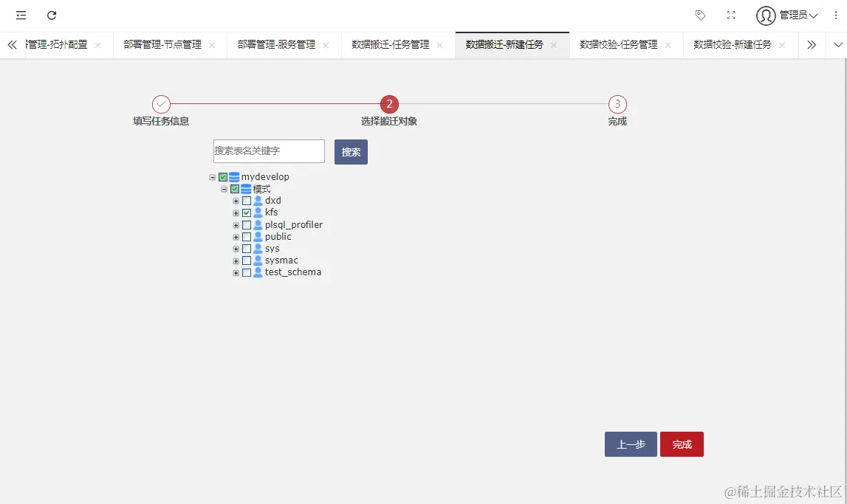Click the 搜索 button
This screenshot has height=504, width=847.
click(351, 152)
